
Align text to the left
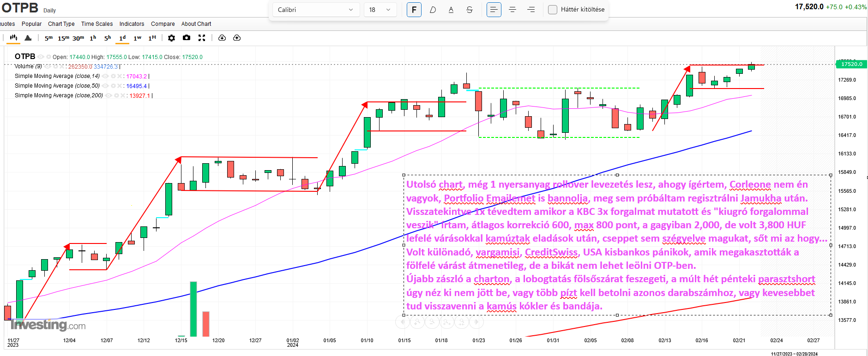click(494, 10)
